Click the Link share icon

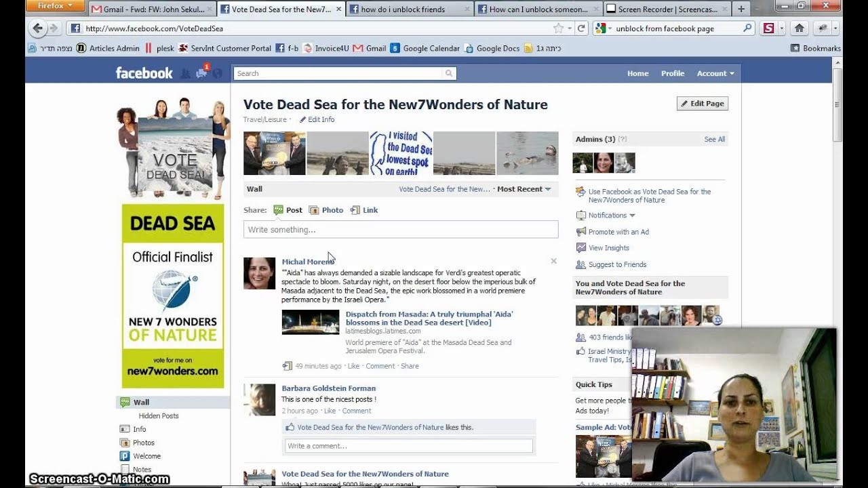(x=355, y=210)
